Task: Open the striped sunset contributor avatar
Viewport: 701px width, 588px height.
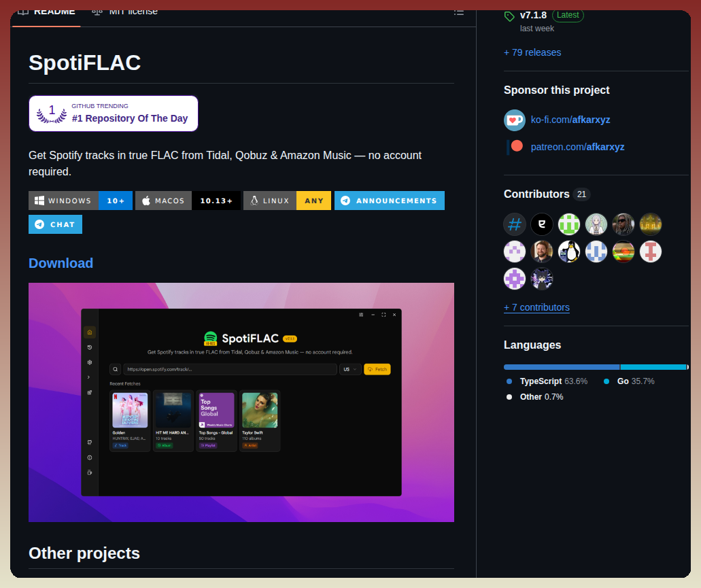Action: click(623, 252)
